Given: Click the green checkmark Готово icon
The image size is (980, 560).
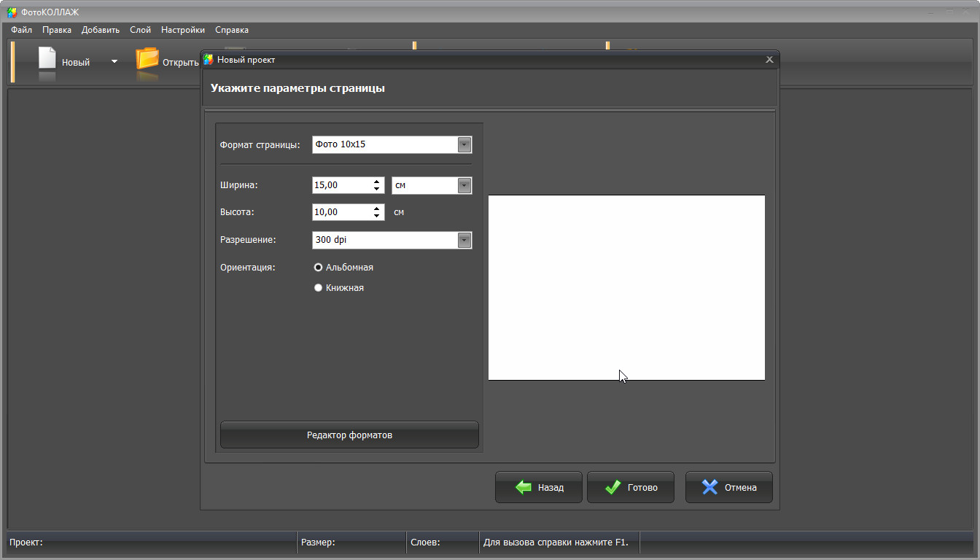Looking at the screenshot, I should 613,487.
